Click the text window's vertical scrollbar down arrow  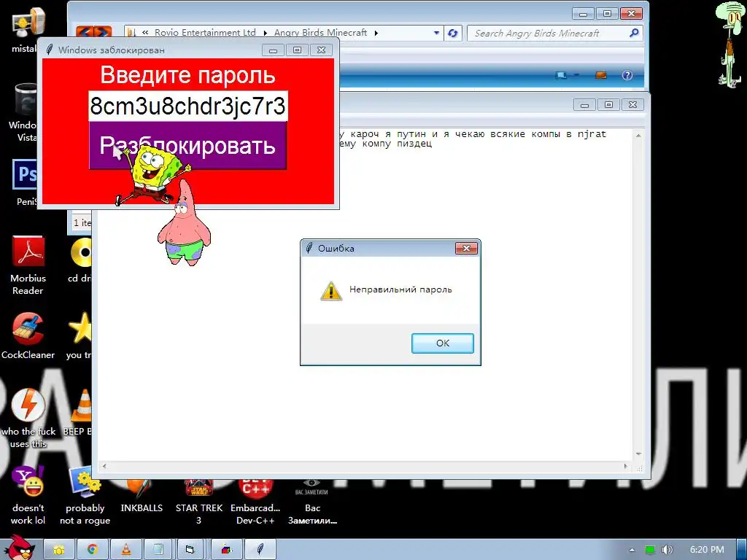click(x=638, y=454)
